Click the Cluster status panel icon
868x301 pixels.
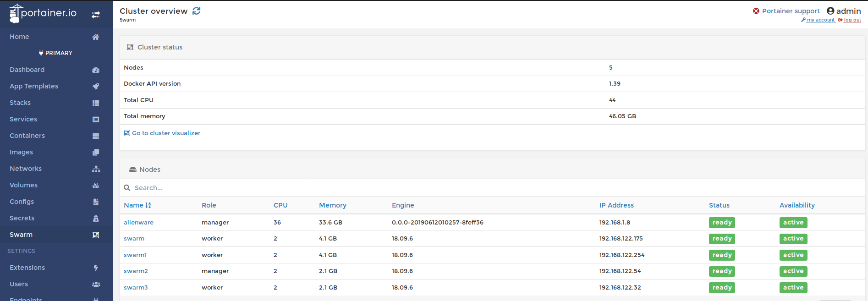[x=130, y=47]
